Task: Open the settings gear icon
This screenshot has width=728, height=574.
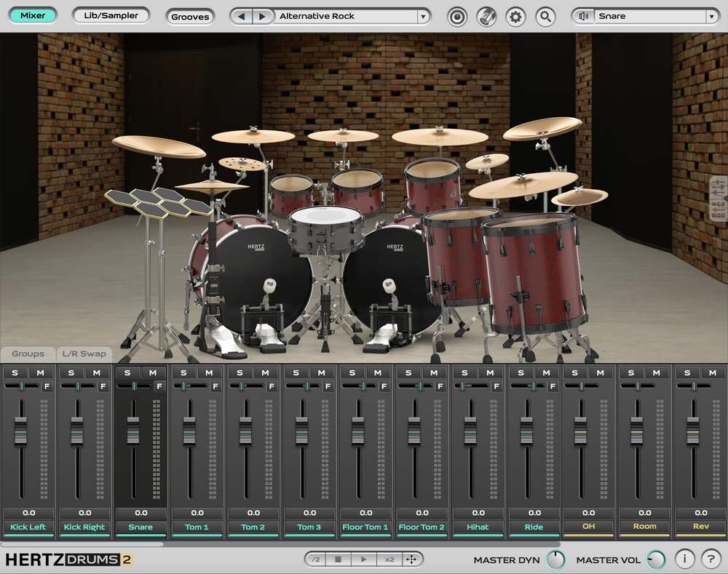Action: coord(515,17)
